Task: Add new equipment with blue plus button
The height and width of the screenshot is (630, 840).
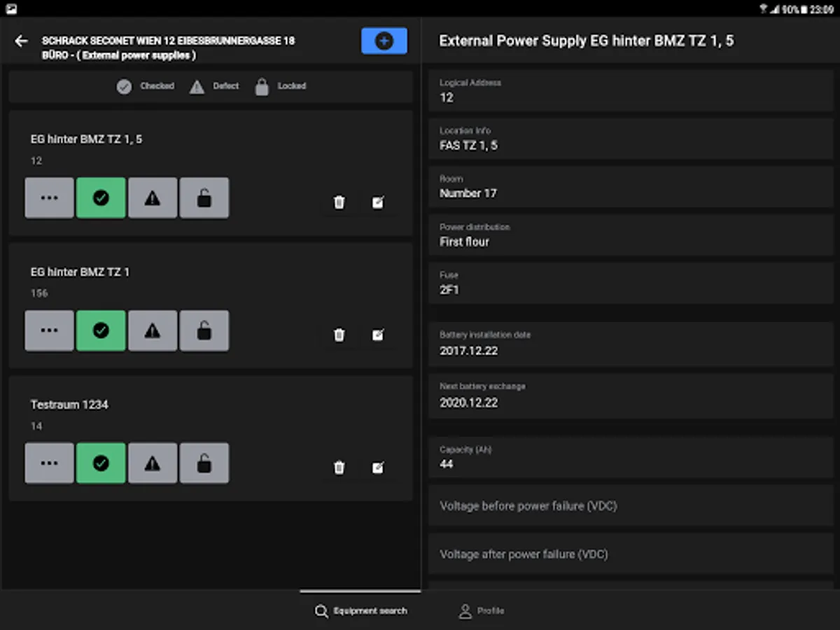Action: coord(384,41)
